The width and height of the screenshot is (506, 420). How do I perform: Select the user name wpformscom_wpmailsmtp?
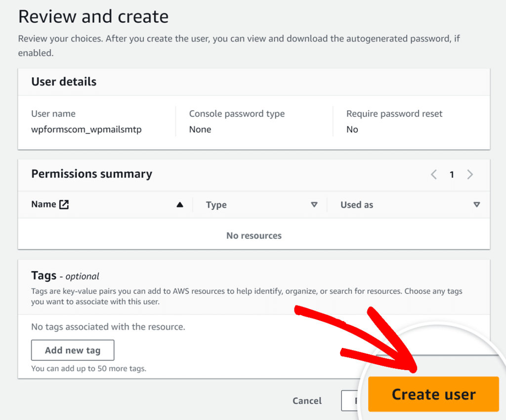(86, 129)
